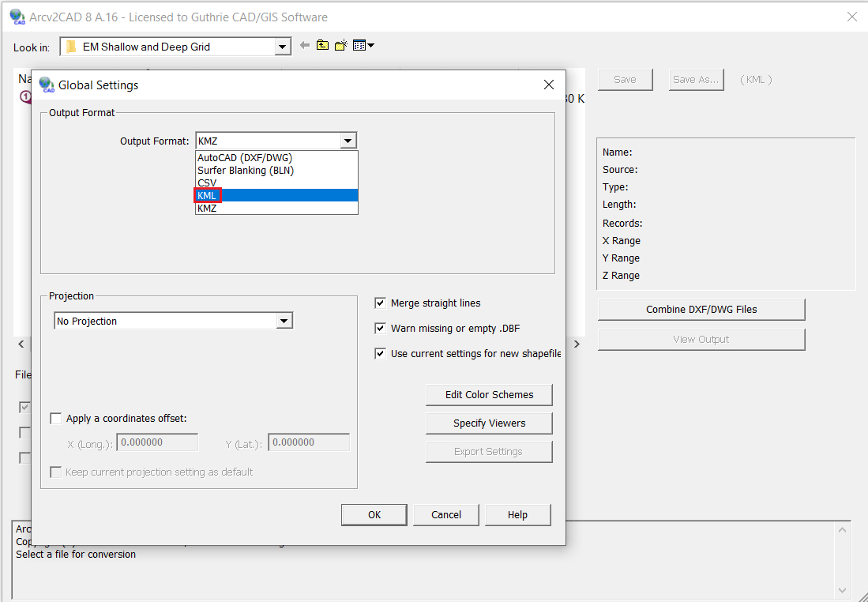Image resolution: width=868 pixels, height=602 pixels.
Task: Go back using the left arrow icon
Action: tap(304, 45)
